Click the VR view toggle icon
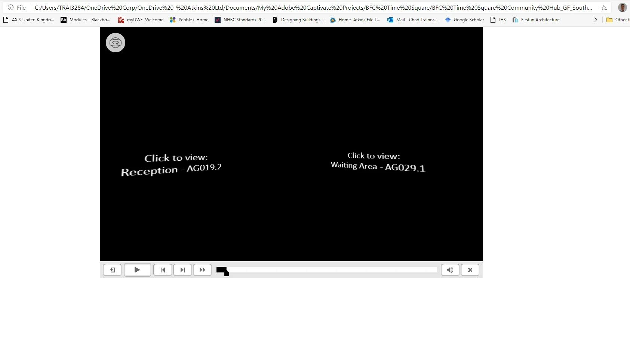 (116, 43)
